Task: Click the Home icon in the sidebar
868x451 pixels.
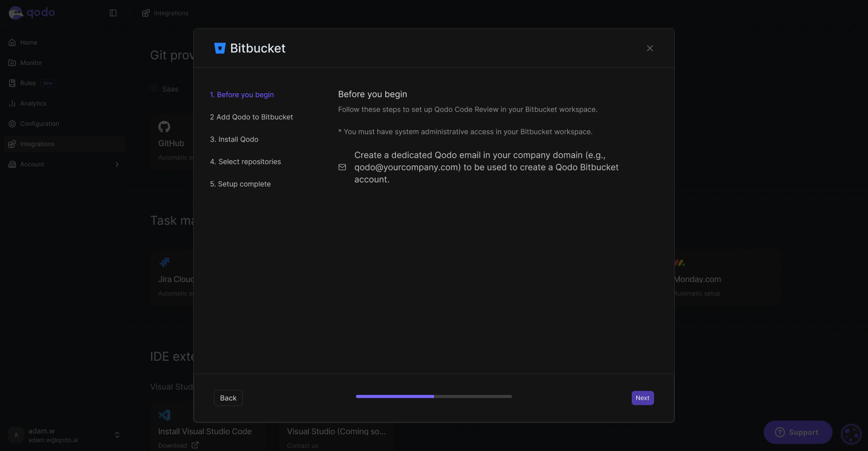Action: pyautogui.click(x=12, y=43)
